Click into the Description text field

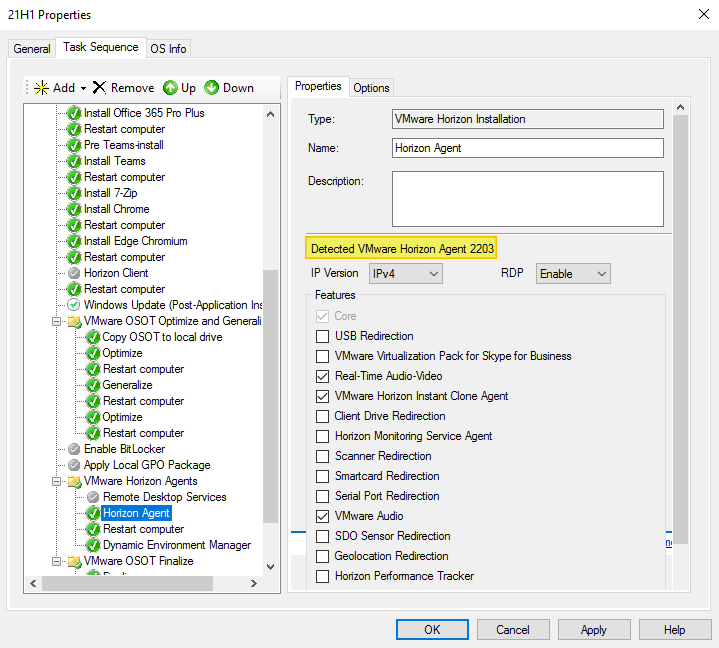tap(527, 199)
